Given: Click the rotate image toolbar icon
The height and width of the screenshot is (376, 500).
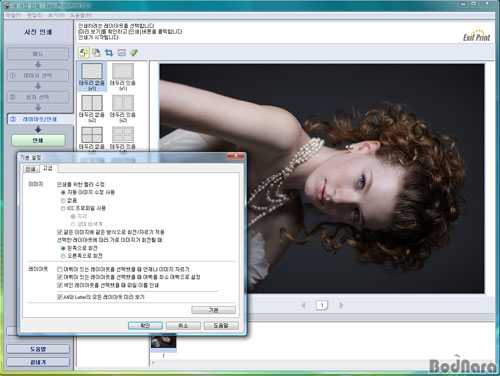Looking at the screenshot, I should [x=83, y=52].
